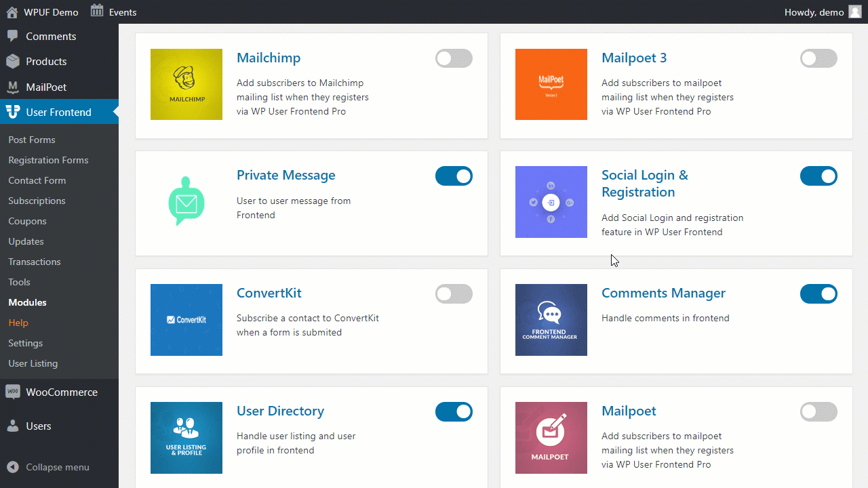
Task: Click Howdy, demo account link
Action: [814, 12]
